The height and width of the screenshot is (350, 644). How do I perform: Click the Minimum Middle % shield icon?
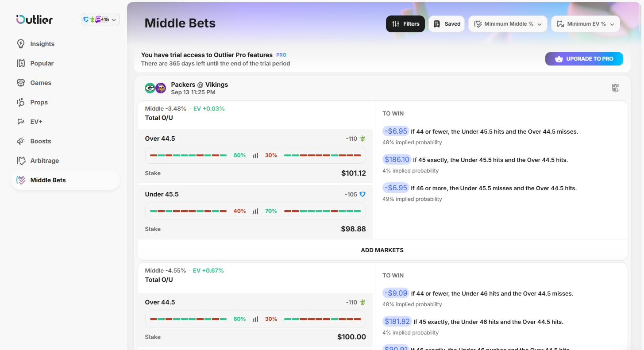click(478, 24)
